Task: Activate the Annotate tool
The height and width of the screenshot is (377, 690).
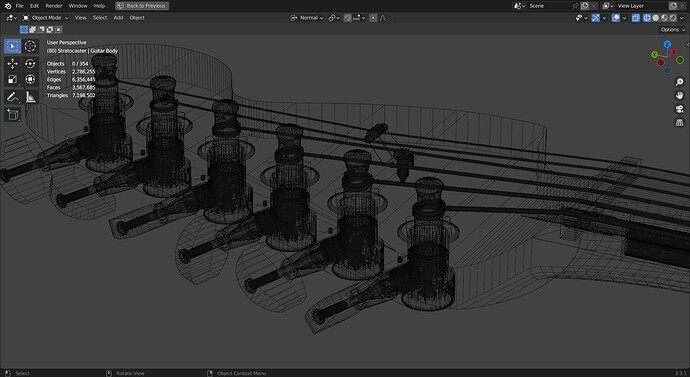Action: point(12,97)
